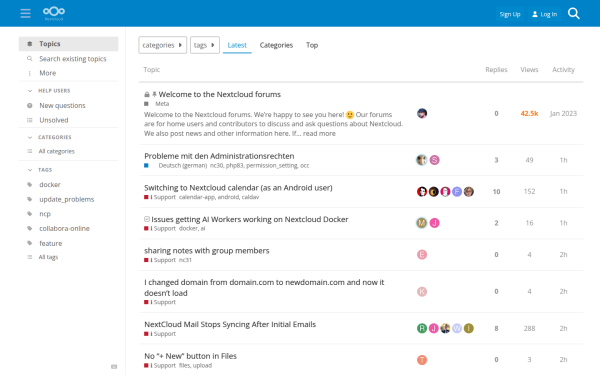Sort by Views column header
The width and height of the screenshot is (600, 375).
(529, 70)
